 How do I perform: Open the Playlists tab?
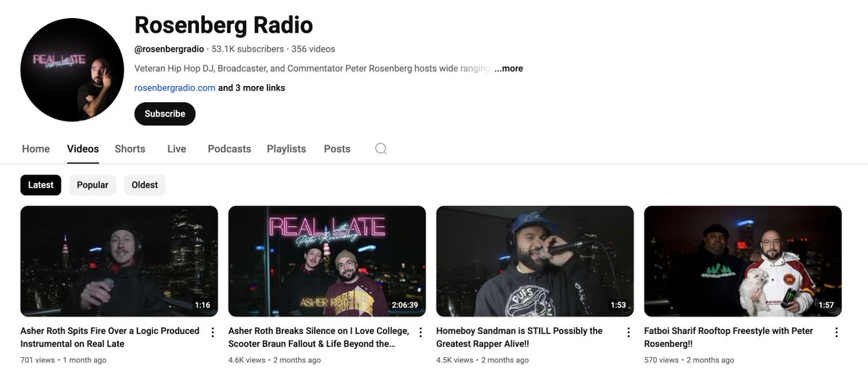point(286,149)
